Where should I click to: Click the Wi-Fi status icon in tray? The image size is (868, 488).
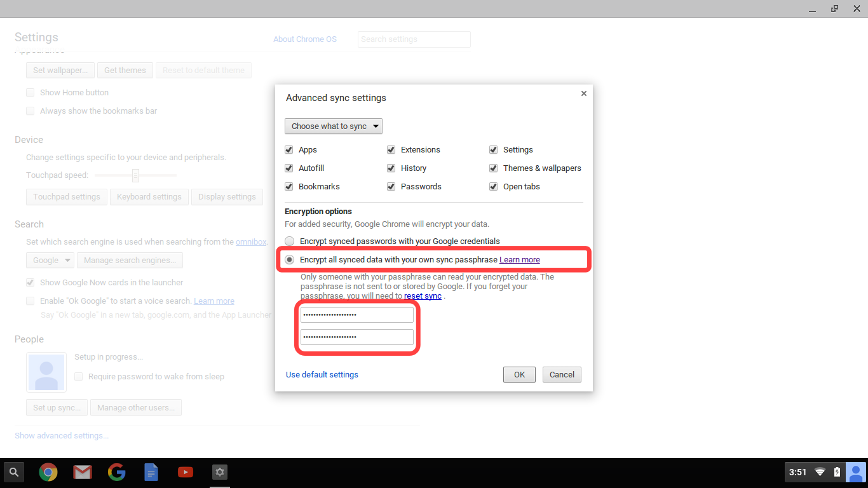(x=820, y=472)
